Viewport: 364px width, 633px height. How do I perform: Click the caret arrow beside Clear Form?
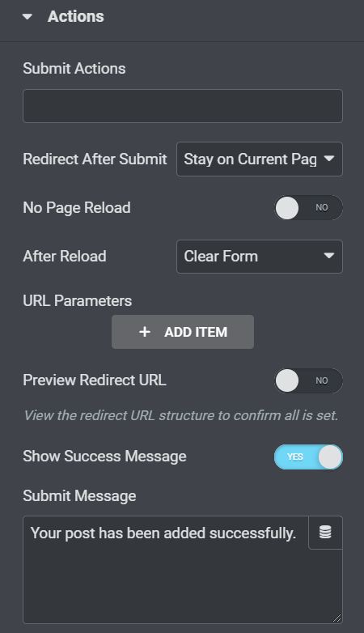329,256
